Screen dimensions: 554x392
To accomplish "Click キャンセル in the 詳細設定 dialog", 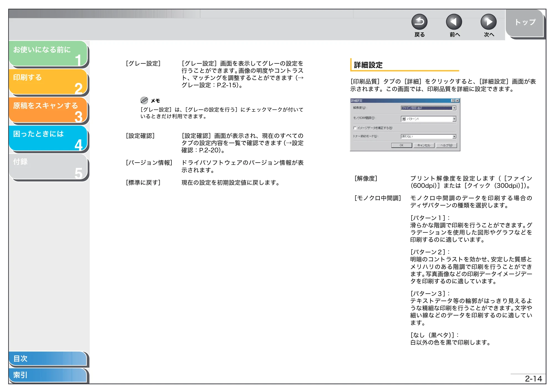I will point(424,145).
